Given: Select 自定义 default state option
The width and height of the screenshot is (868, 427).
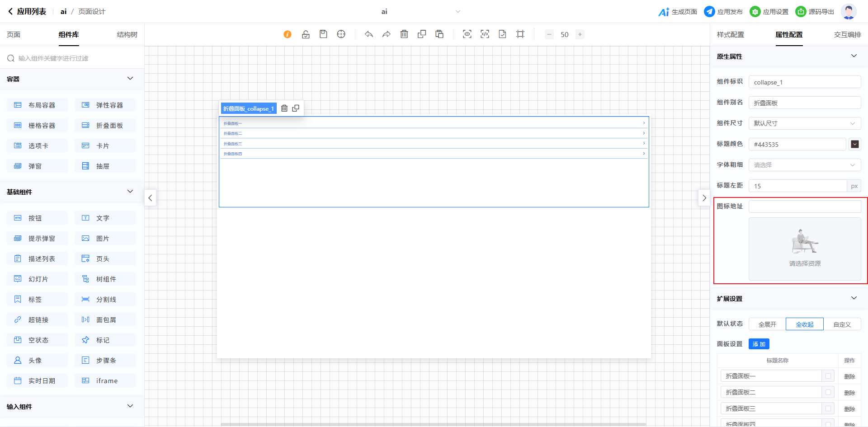Looking at the screenshot, I should (x=842, y=324).
